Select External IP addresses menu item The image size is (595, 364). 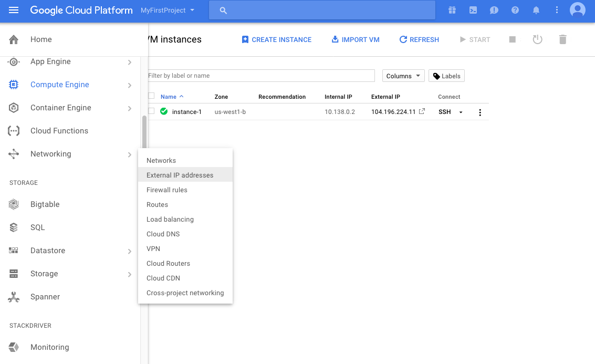180,175
